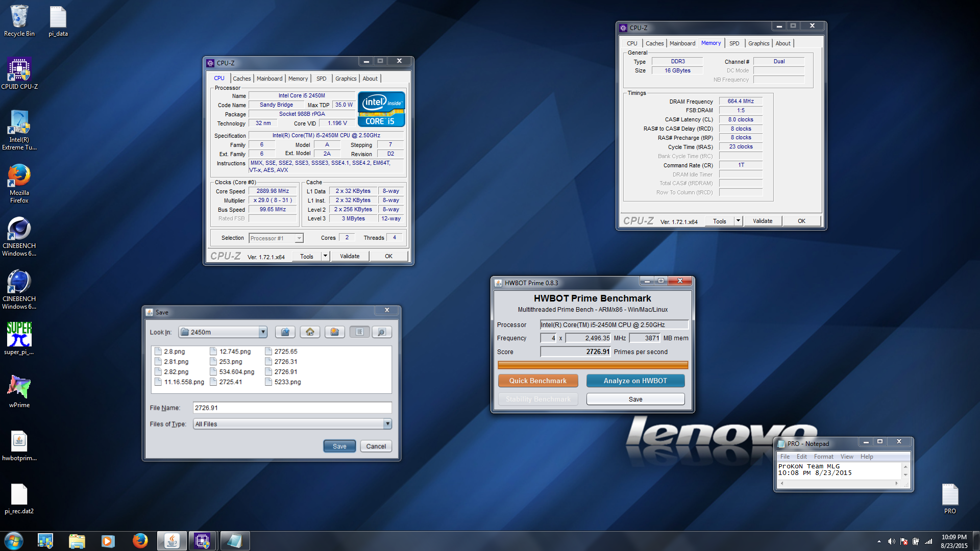The width and height of the screenshot is (980, 551).
Task: Open SPD tab in left CPU-Z window
Action: 321,79
